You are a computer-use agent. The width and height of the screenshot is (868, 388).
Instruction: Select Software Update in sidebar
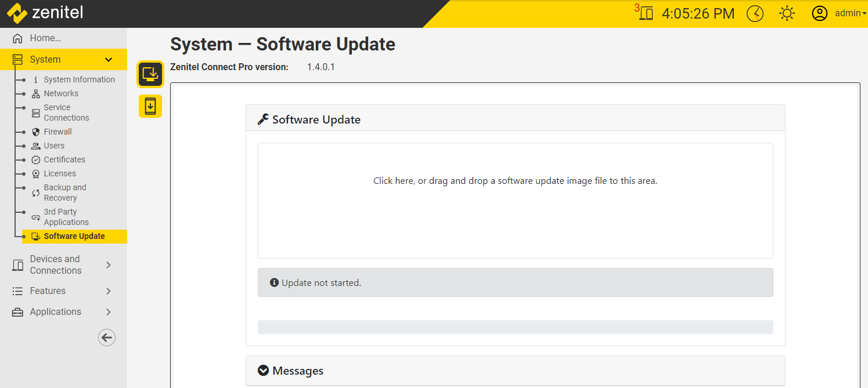(74, 236)
